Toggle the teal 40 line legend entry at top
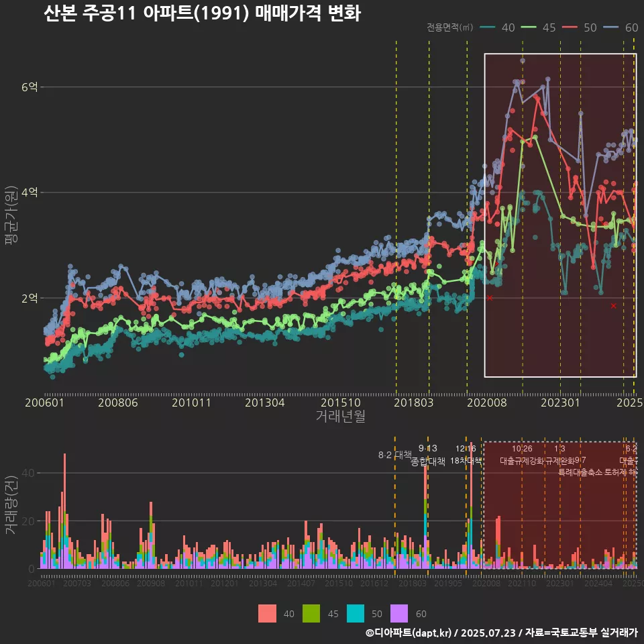Screen dimensions: 644x644 tap(497, 28)
